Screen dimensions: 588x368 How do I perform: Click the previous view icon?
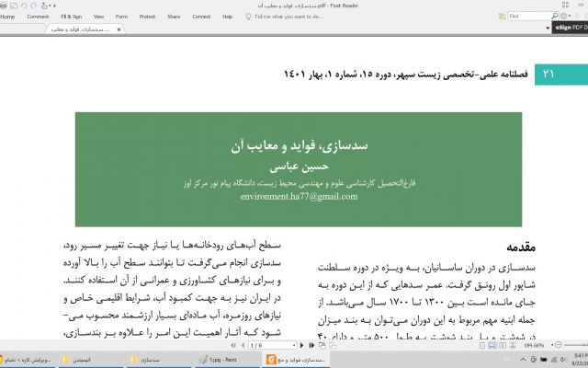pyautogui.click(x=322, y=346)
